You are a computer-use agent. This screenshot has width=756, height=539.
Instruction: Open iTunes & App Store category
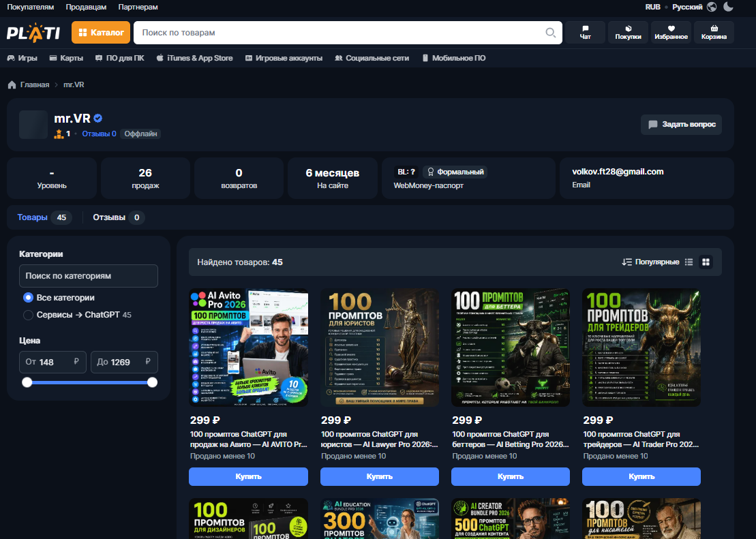(x=194, y=58)
